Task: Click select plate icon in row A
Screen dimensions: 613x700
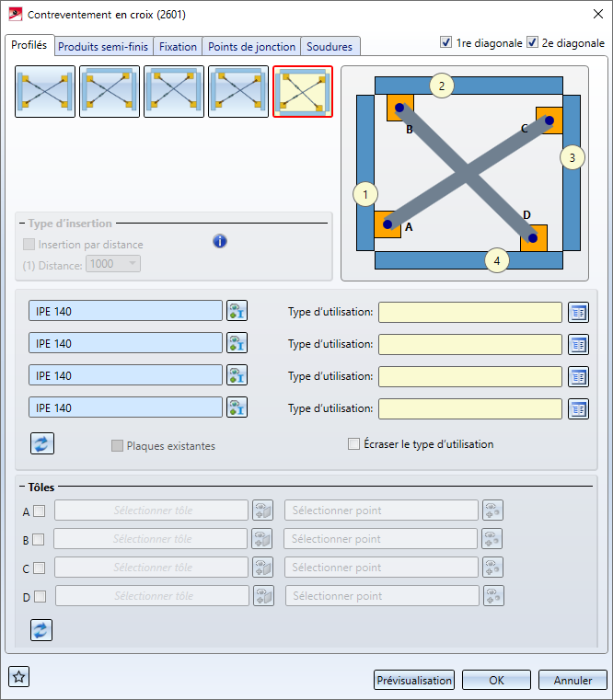Action: [x=263, y=511]
